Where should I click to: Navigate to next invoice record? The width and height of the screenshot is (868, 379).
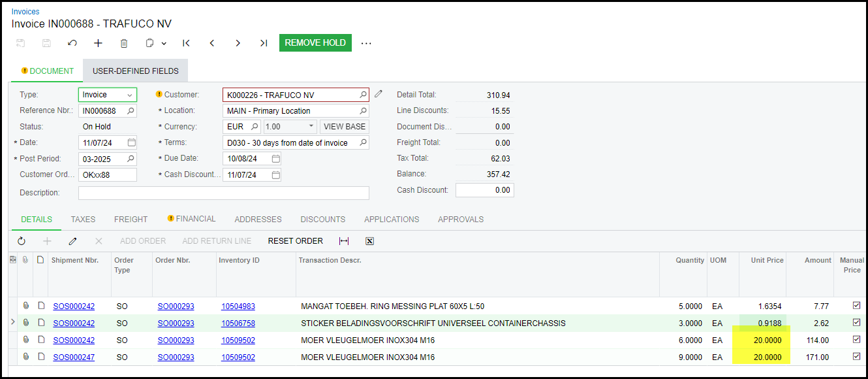click(x=238, y=43)
